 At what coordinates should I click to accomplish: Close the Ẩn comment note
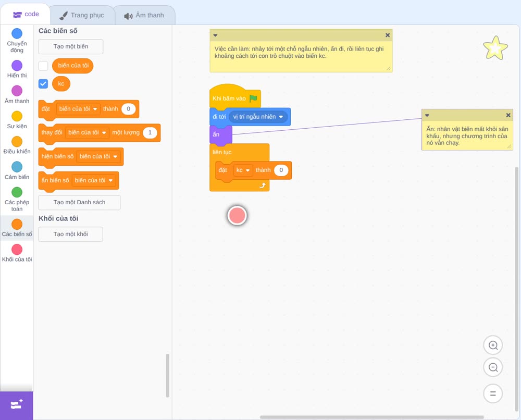[508, 115]
